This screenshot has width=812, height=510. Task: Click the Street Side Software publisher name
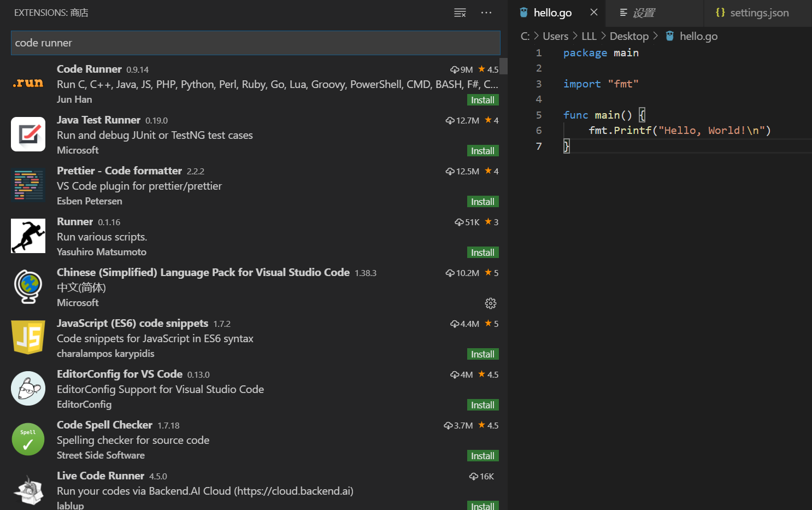101,455
